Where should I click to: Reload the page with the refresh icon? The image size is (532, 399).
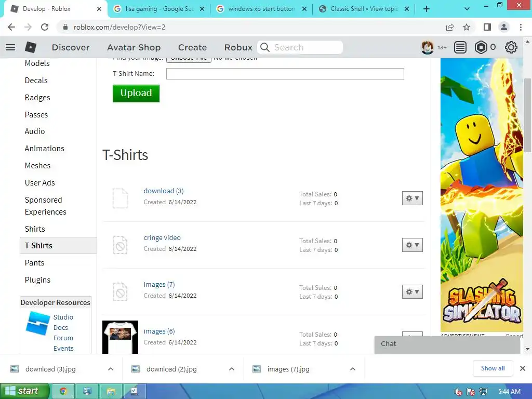click(45, 27)
